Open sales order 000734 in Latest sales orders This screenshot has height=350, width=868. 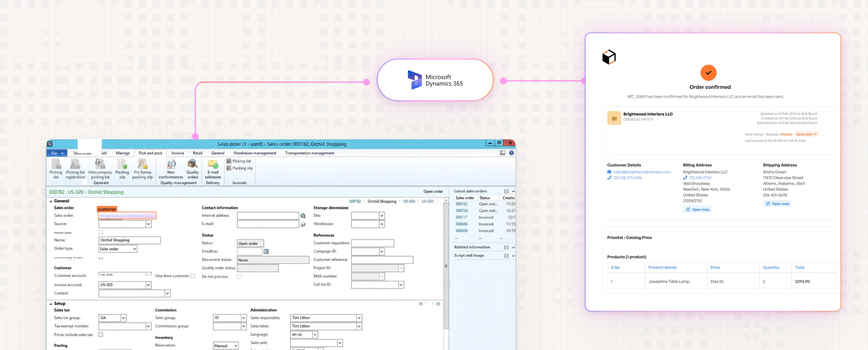coord(461,211)
